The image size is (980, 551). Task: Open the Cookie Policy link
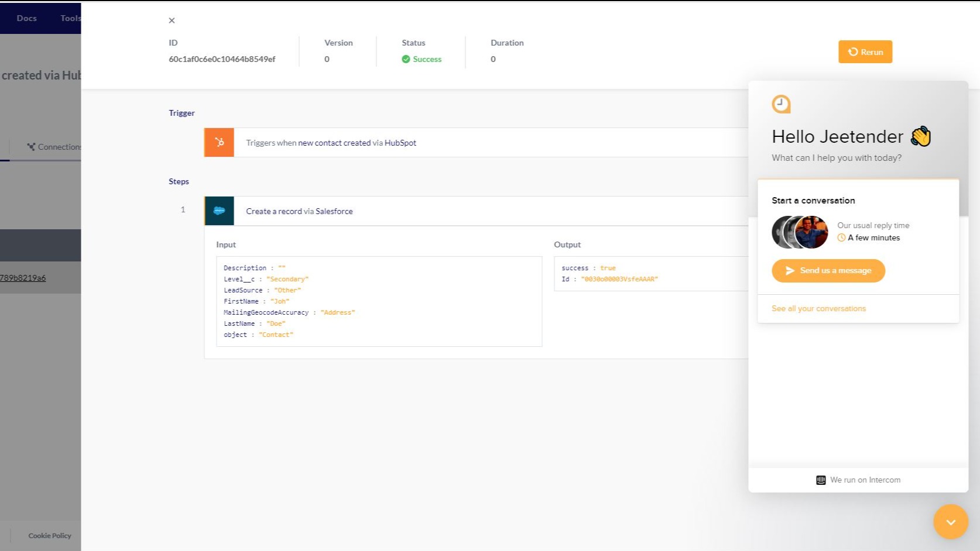[x=49, y=535]
